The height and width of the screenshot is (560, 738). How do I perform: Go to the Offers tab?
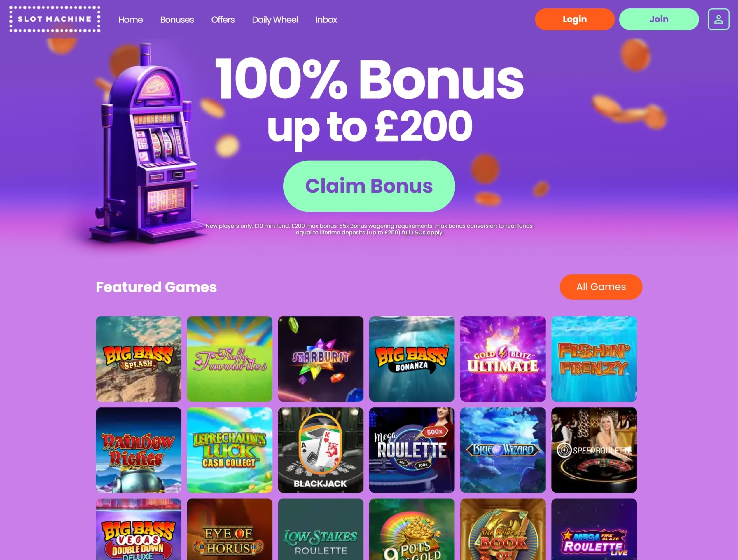(223, 20)
